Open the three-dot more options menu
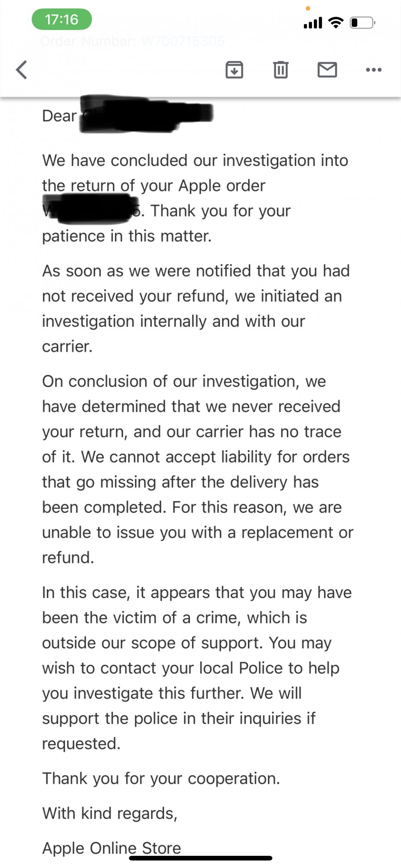This screenshot has width=401, height=868. point(374,69)
